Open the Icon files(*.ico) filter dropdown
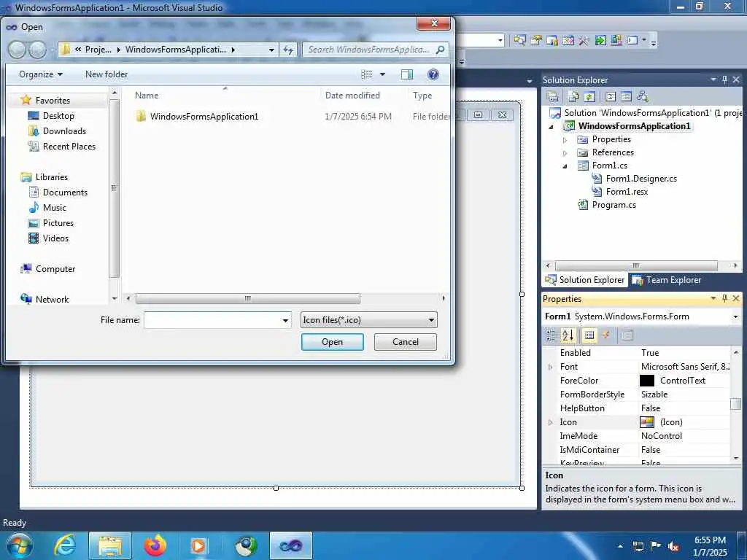This screenshot has height=560, width=747. pos(368,320)
